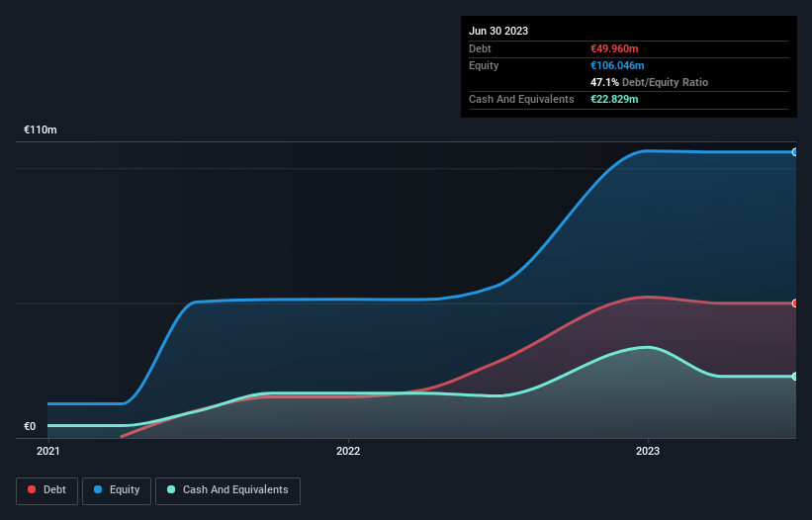The width and height of the screenshot is (812, 520).
Task: Click the teal Cash legend dot
Action: pos(171,489)
